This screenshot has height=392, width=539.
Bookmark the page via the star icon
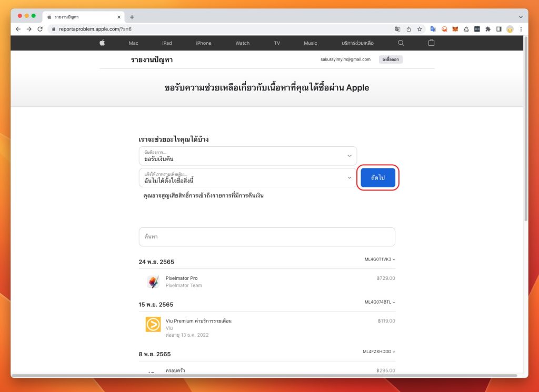(419, 30)
